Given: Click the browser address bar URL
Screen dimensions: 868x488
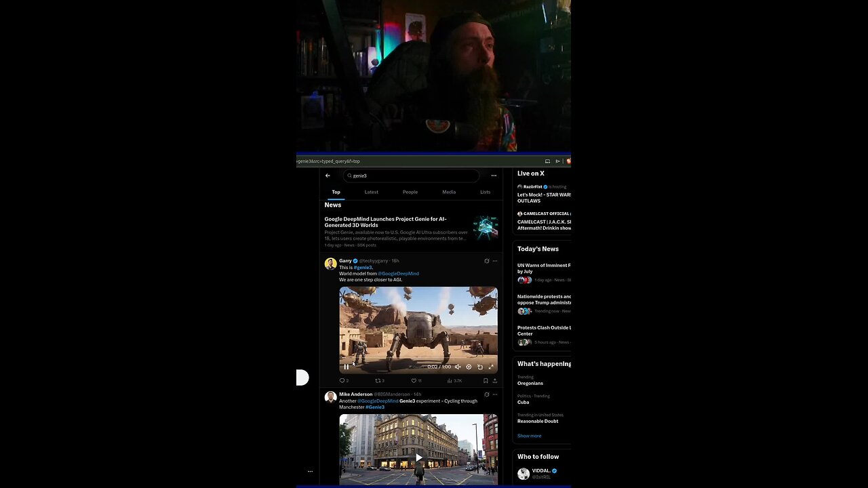Looking at the screenshot, I should point(329,161).
